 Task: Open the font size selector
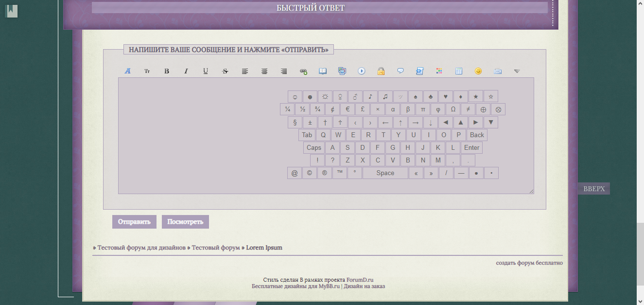pos(147,71)
